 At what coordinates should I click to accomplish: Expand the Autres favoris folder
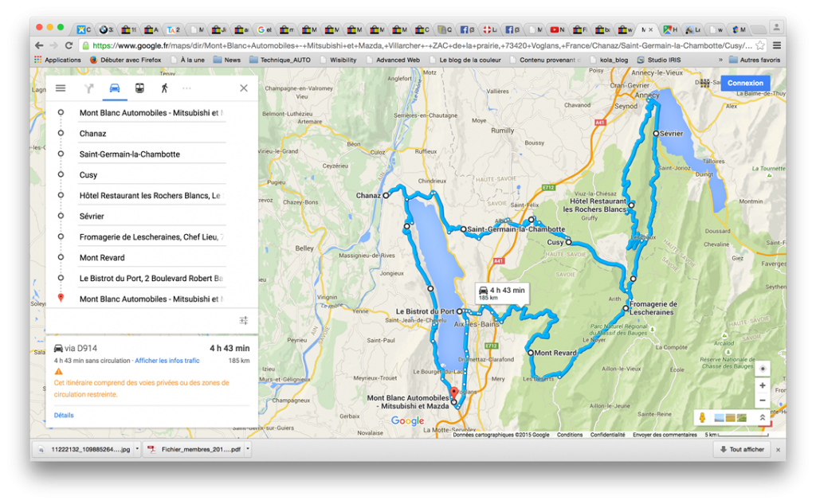[x=755, y=60]
